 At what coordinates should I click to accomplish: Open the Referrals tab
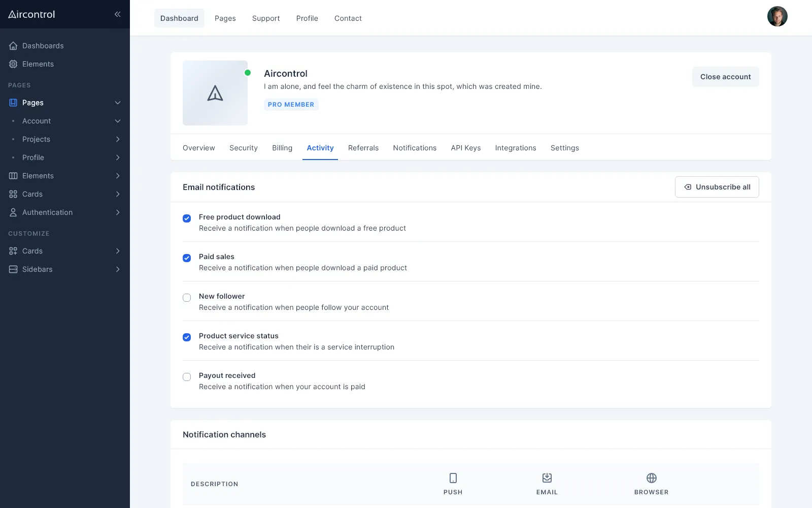pos(363,148)
